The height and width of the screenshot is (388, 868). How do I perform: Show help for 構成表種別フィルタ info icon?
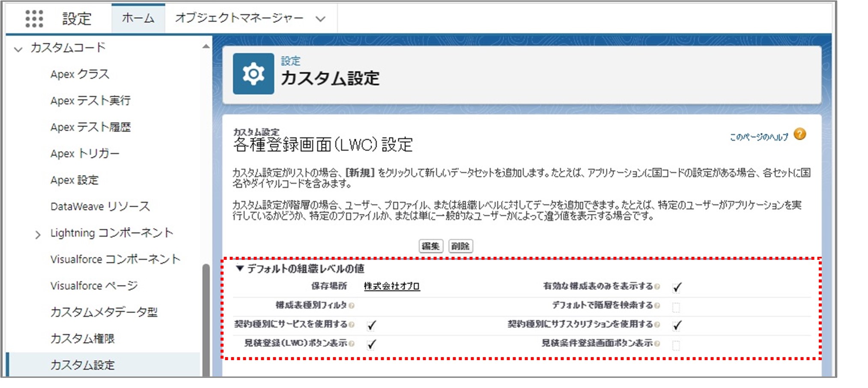pyautogui.click(x=352, y=306)
